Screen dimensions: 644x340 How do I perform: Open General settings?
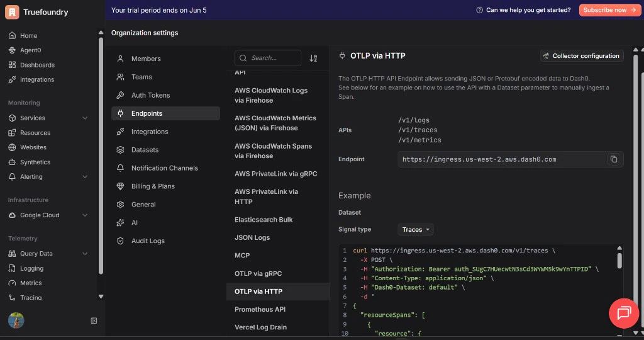pos(165,205)
